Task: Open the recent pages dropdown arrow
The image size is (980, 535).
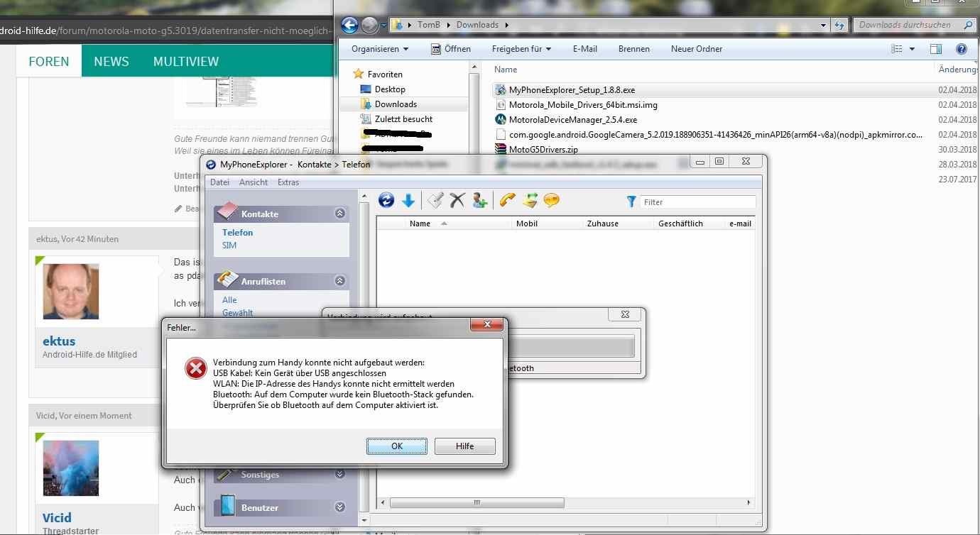Action: (x=383, y=26)
